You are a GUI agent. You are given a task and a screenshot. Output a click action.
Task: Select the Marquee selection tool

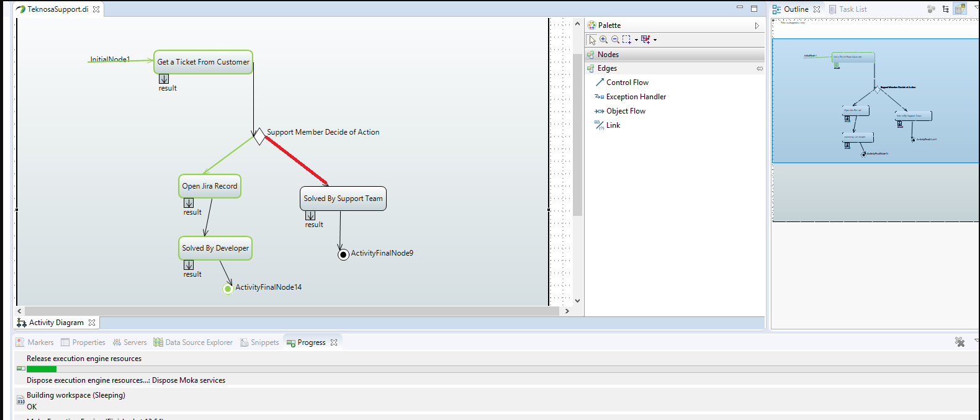point(627,40)
